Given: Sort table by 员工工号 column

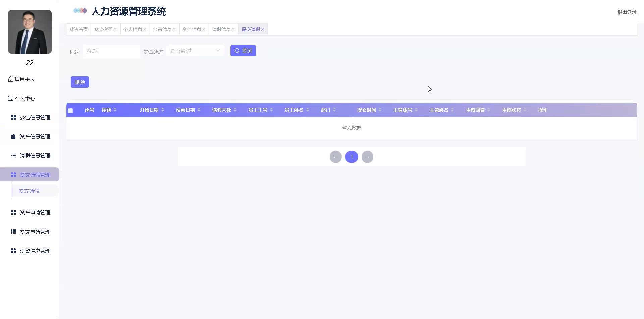Looking at the screenshot, I should 271,110.
